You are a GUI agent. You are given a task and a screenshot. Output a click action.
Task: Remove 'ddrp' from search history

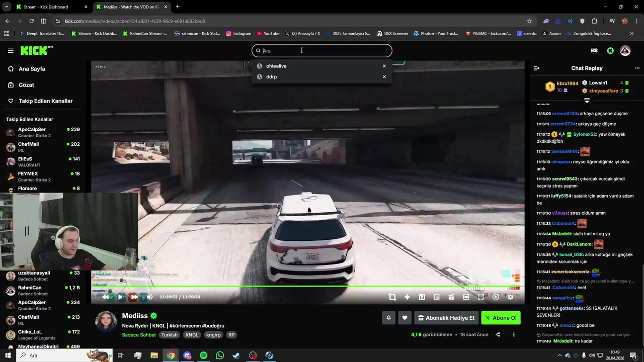tap(384, 77)
